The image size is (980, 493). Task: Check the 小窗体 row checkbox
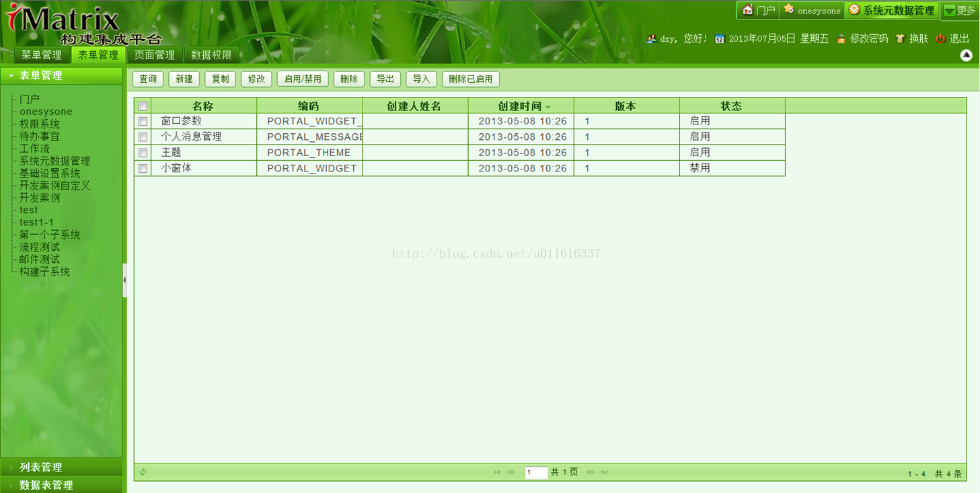pos(143,168)
